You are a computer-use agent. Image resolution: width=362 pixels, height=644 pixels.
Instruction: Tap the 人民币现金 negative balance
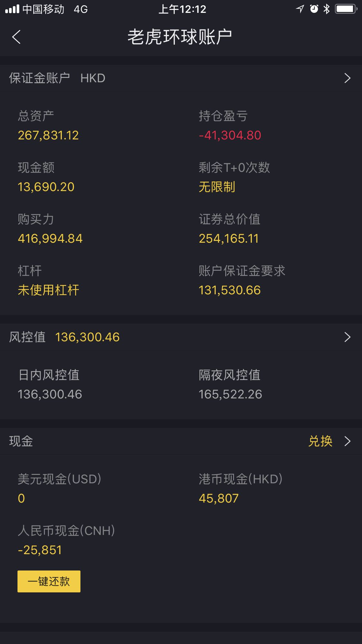pyautogui.click(x=40, y=550)
